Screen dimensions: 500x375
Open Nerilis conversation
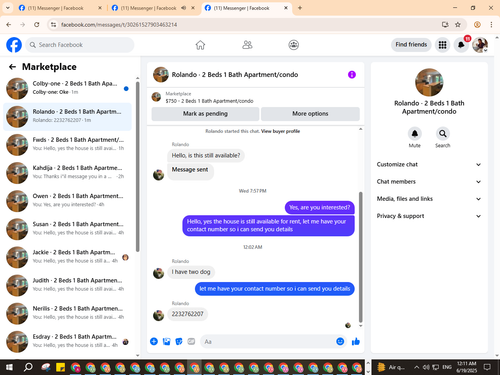pyautogui.click(x=67, y=313)
